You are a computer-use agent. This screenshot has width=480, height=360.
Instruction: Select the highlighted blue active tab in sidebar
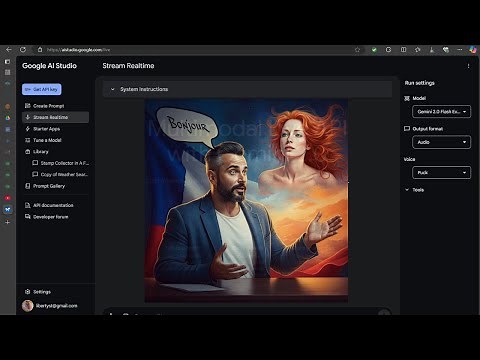(x=8, y=209)
